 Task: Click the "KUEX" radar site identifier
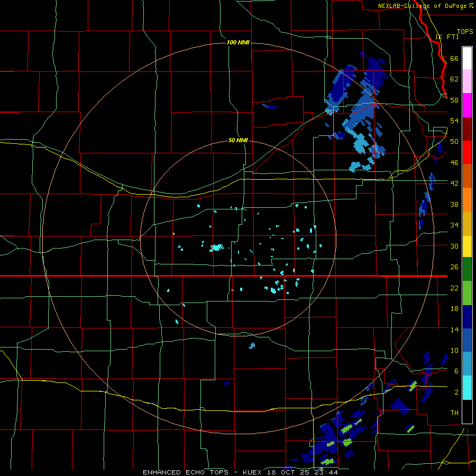pos(254,472)
